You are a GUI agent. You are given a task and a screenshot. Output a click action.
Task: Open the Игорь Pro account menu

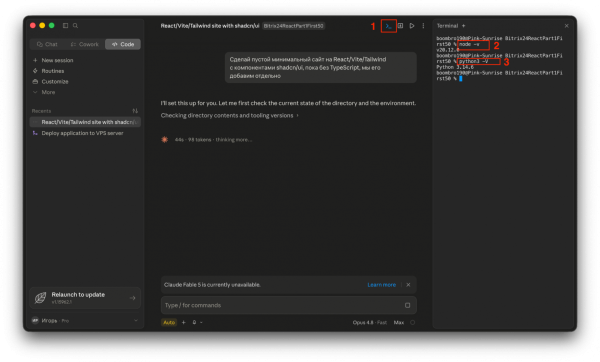pyautogui.click(x=85, y=321)
